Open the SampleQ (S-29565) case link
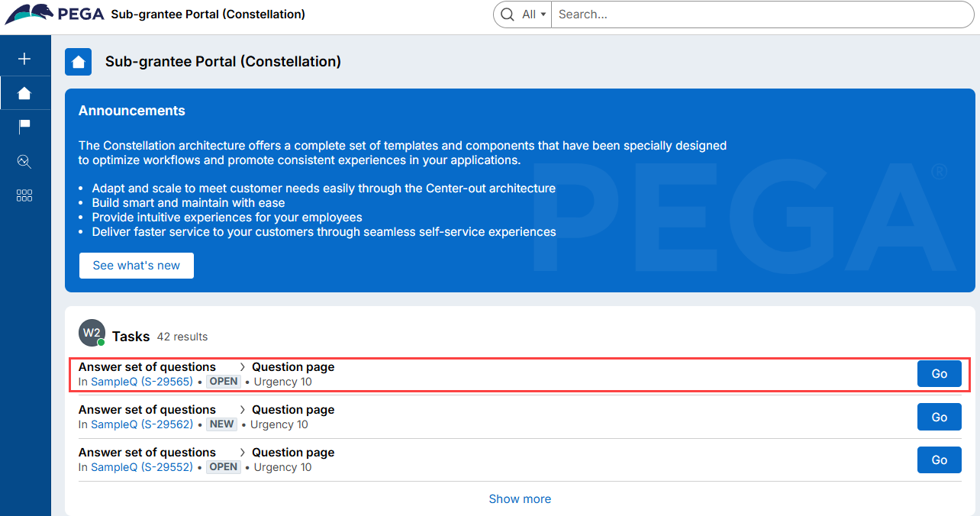The width and height of the screenshot is (980, 516). [x=141, y=382]
